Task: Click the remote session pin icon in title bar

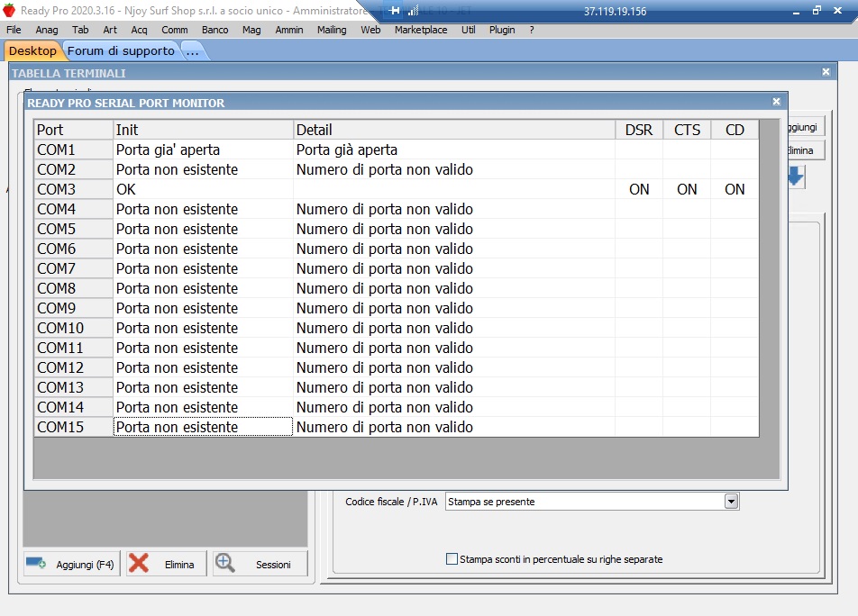Action: (394, 11)
